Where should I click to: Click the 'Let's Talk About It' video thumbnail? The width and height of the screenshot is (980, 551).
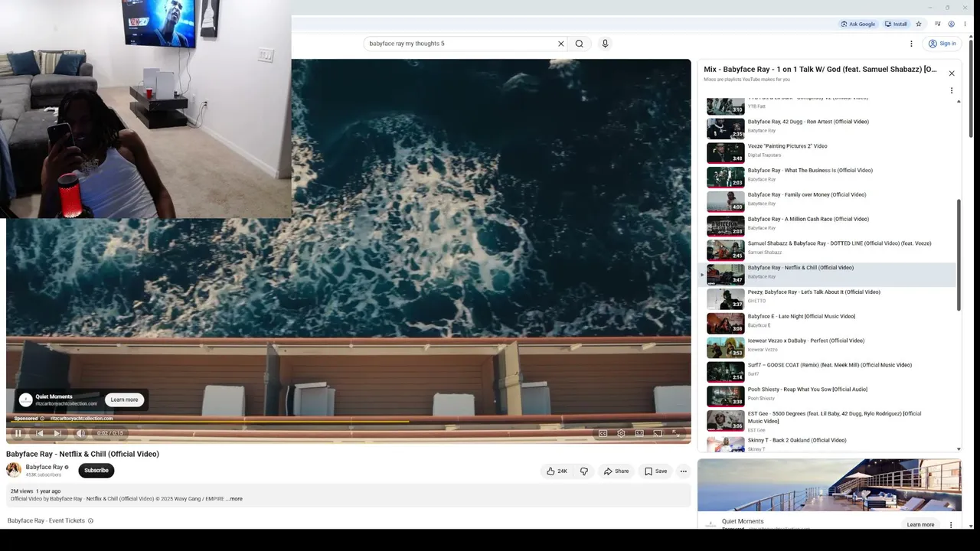[725, 298]
